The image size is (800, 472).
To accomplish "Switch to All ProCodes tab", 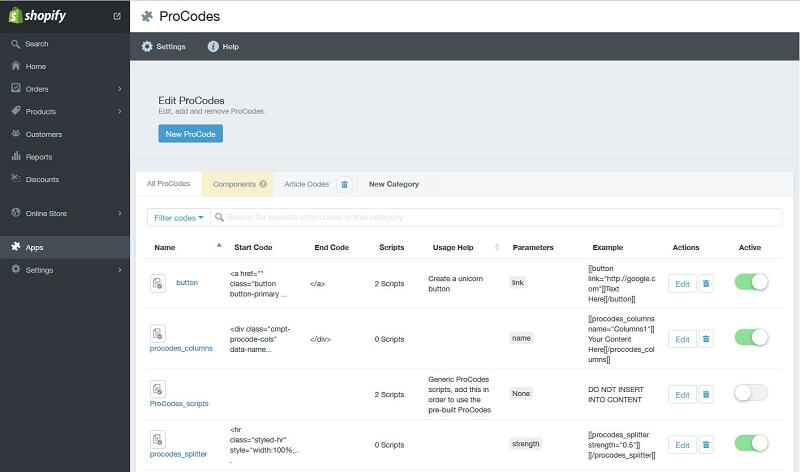I will click(x=168, y=184).
